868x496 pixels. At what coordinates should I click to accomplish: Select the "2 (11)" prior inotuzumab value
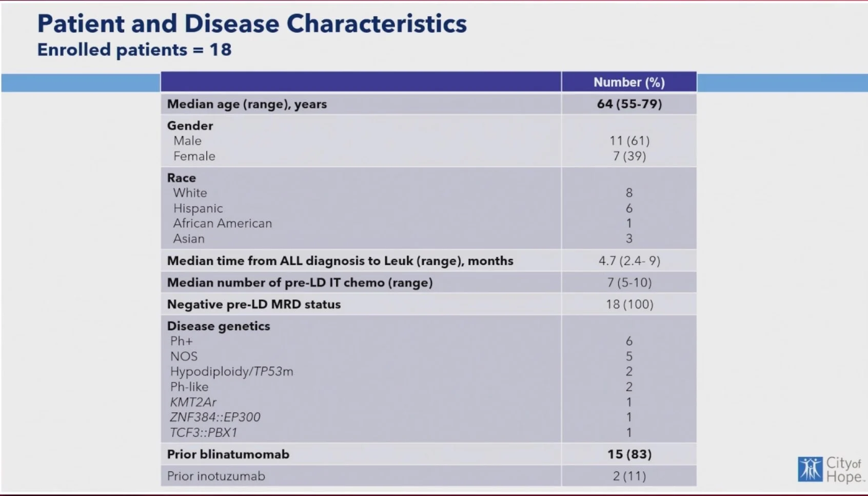(629, 476)
